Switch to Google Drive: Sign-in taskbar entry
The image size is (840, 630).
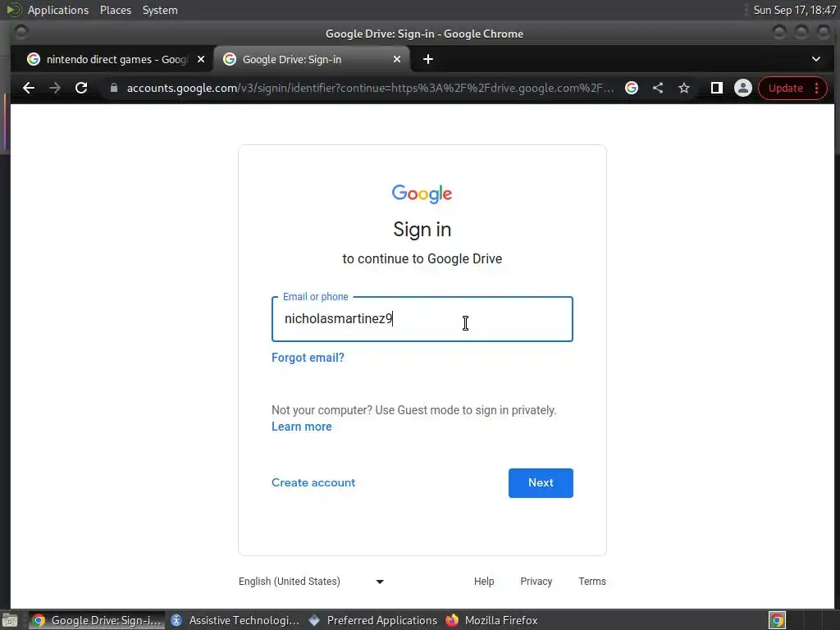pyautogui.click(x=97, y=620)
